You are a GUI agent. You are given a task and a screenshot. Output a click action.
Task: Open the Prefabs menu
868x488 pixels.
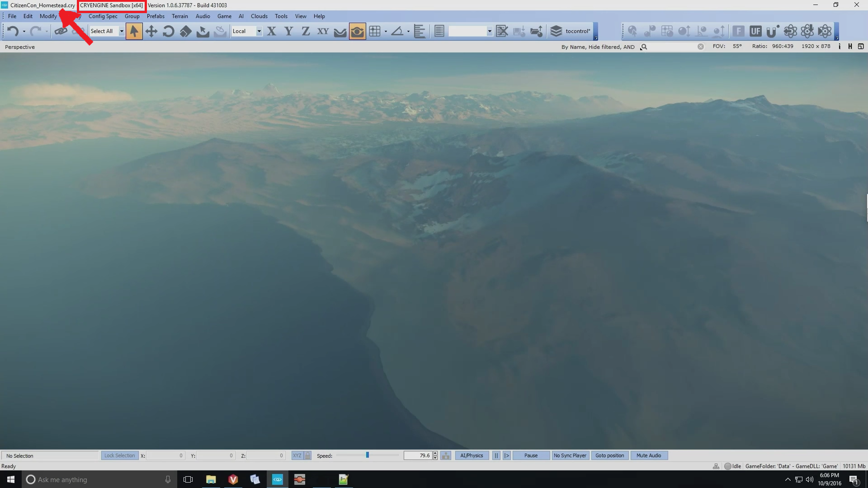tap(156, 16)
